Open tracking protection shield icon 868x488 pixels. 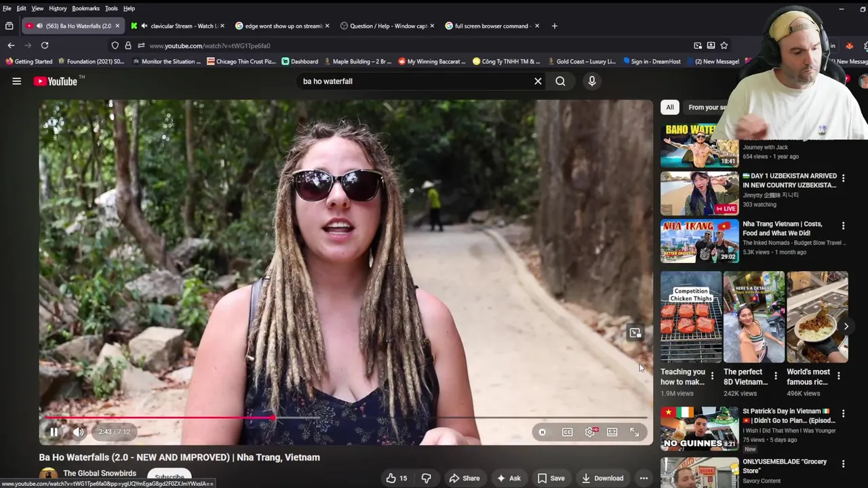[x=115, y=45]
